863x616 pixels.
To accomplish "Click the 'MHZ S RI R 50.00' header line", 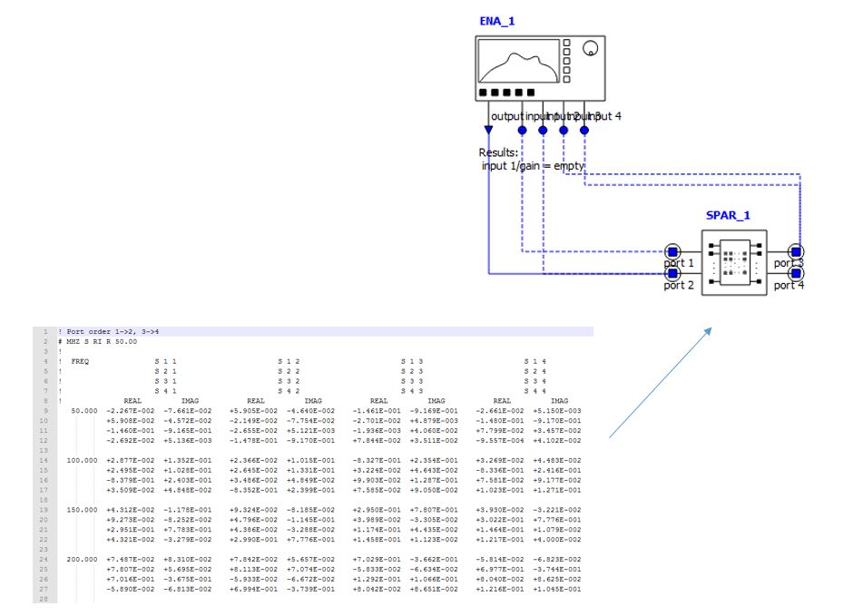I will click(x=102, y=341).
